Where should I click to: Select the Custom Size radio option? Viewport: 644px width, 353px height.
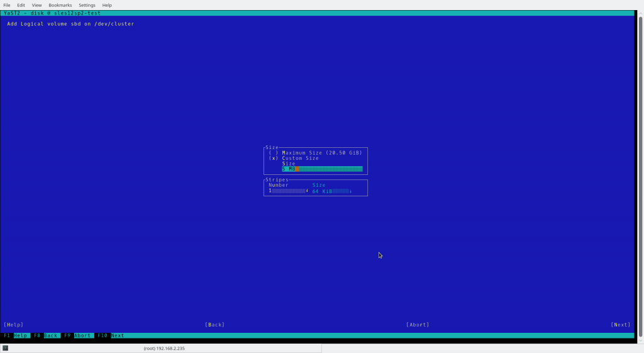[x=274, y=159]
